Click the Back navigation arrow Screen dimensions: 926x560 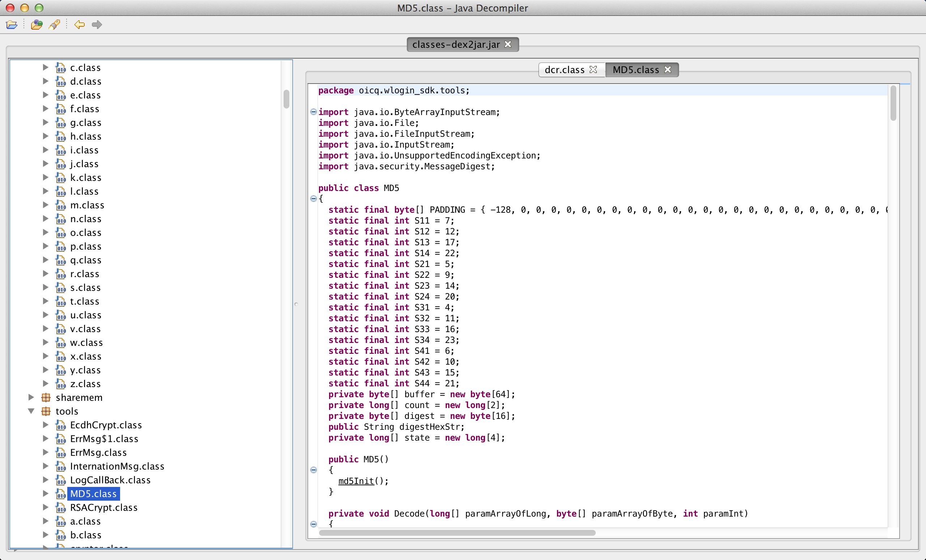79,25
